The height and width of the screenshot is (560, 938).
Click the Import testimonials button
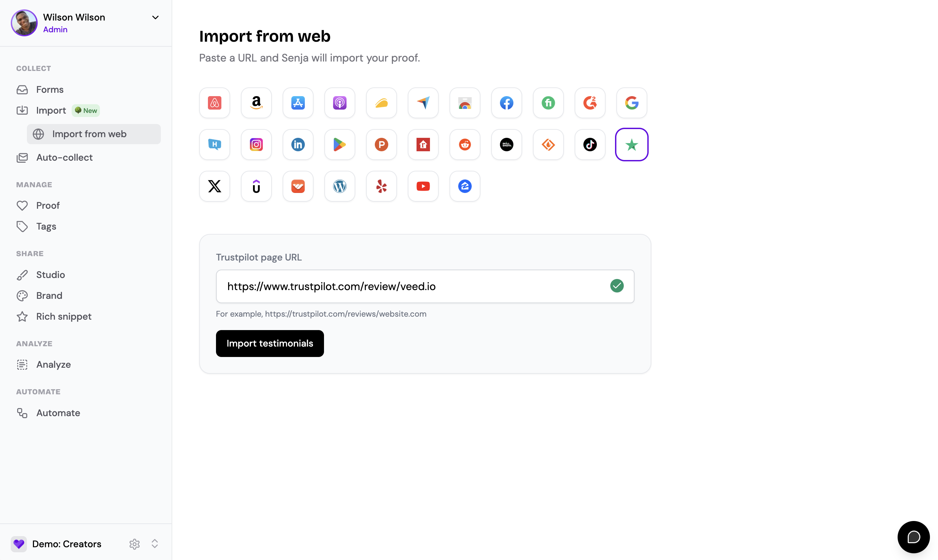pos(269,344)
